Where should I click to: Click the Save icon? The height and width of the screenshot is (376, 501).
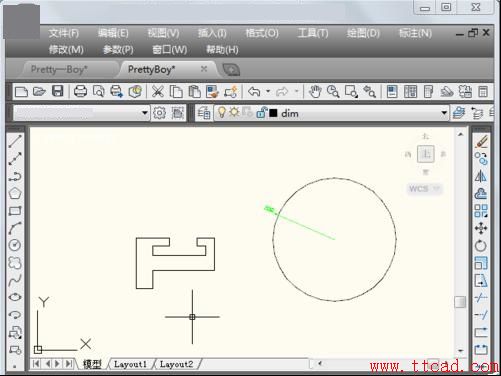pos(58,91)
